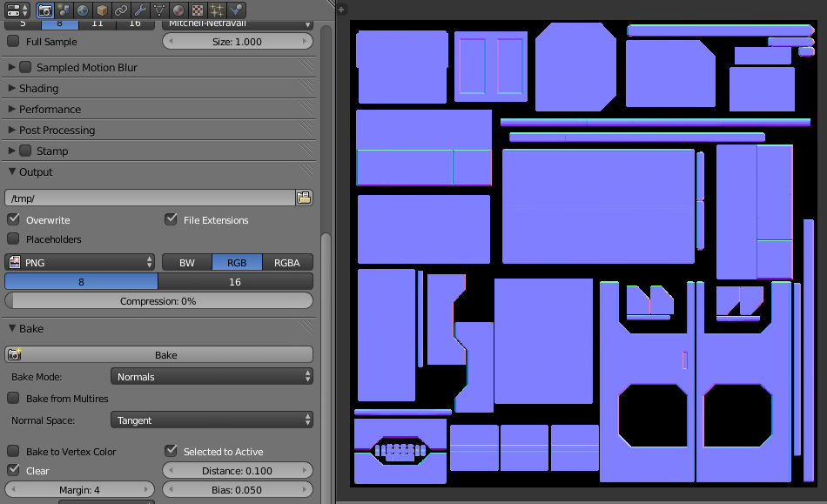Viewport: 827px width, 504px height.
Task: Click the Size 1.000 filter field
Action: (x=238, y=41)
